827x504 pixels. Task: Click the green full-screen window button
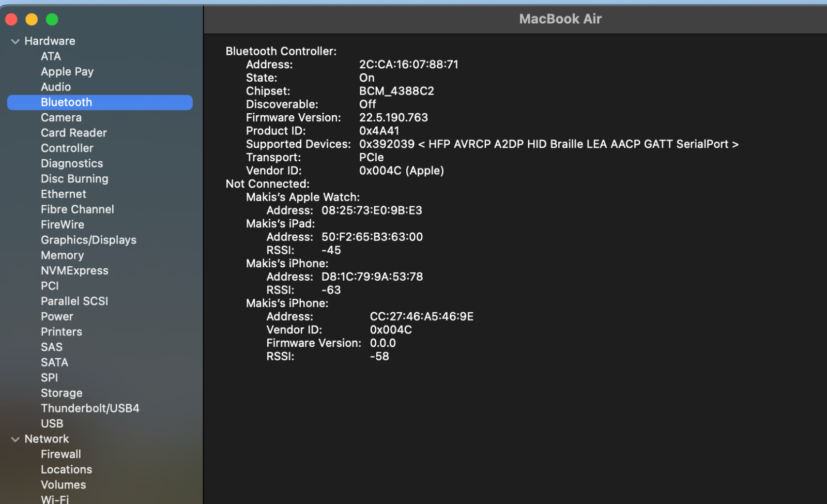coord(52,20)
